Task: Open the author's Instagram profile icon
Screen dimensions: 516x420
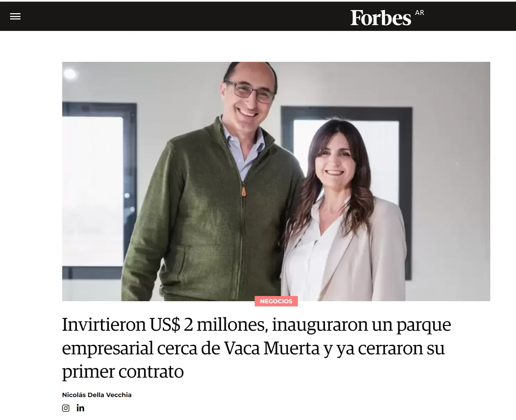Action: (66, 408)
